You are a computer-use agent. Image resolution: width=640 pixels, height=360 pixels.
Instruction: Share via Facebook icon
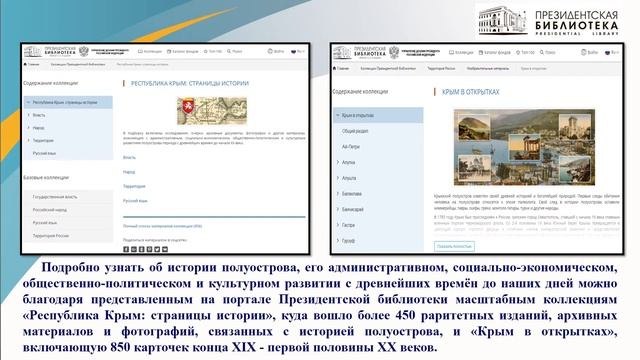(x=126, y=249)
